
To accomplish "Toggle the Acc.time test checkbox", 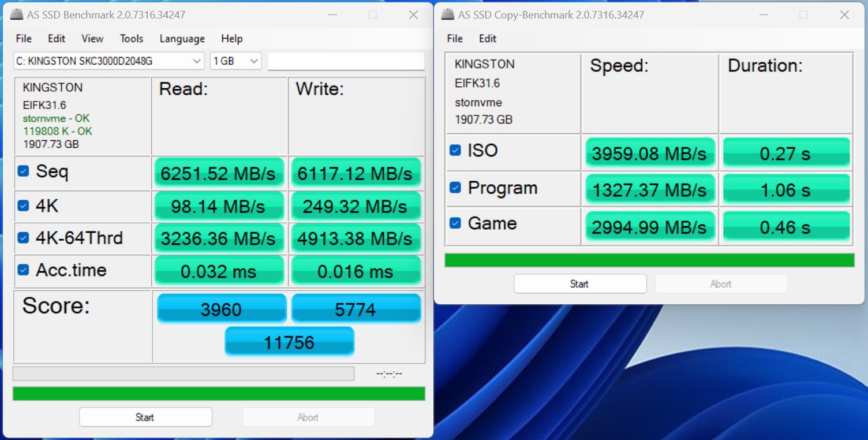I will pyautogui.click(x=23, y=270).
